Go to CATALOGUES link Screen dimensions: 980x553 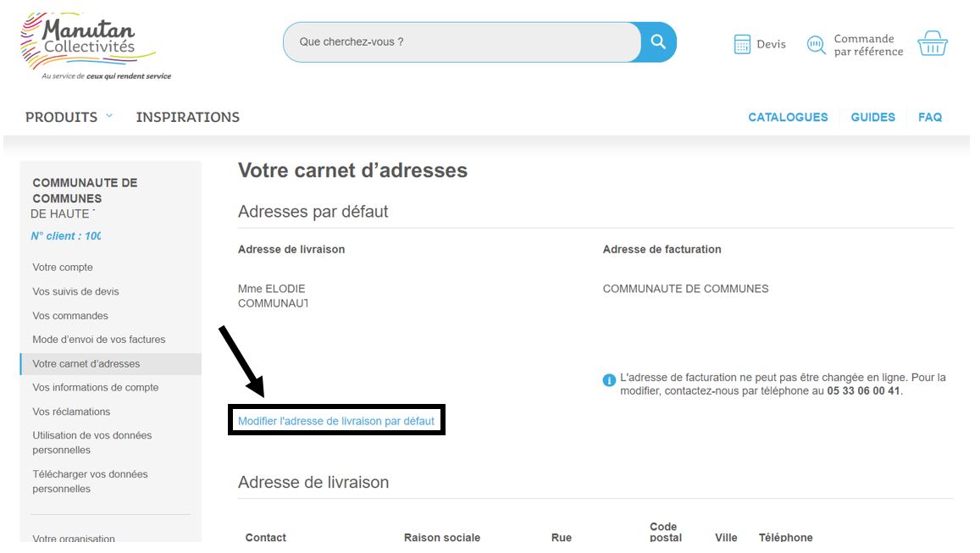tap(788, 118)
